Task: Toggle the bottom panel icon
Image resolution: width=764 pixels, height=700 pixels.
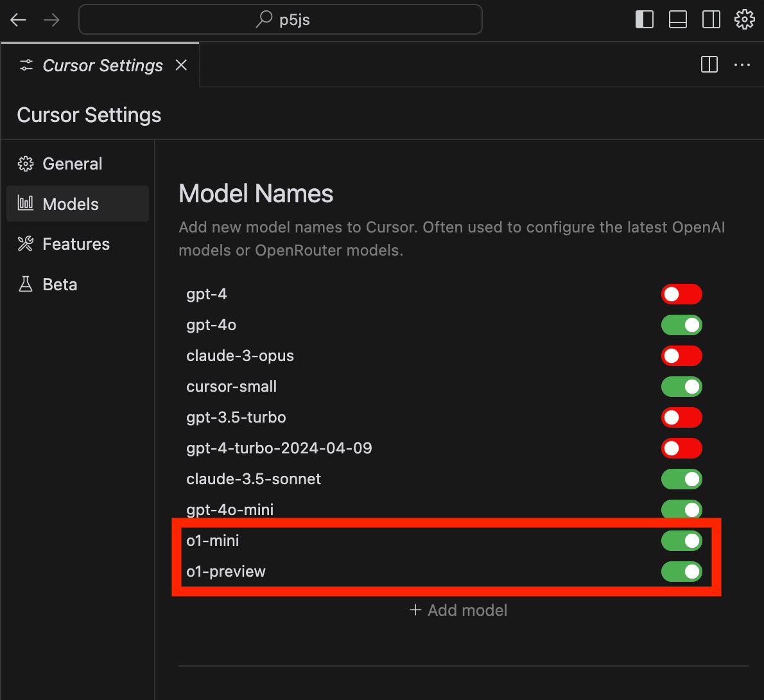Action: click(x=677, y=19)
